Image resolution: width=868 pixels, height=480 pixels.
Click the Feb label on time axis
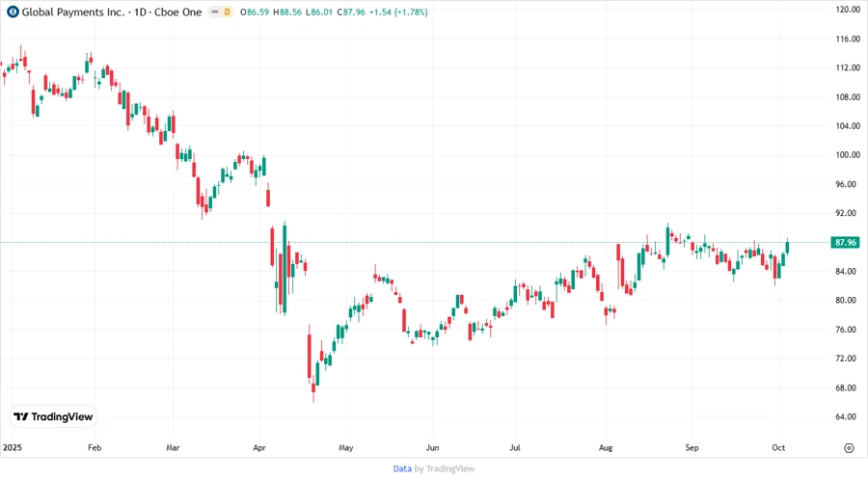pos(95,448)
